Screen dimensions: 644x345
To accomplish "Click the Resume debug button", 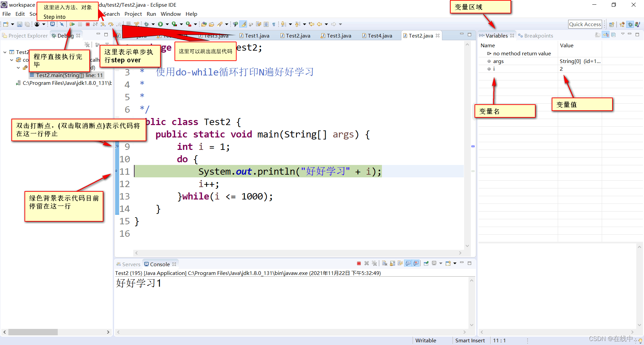I will coord(72,24).
